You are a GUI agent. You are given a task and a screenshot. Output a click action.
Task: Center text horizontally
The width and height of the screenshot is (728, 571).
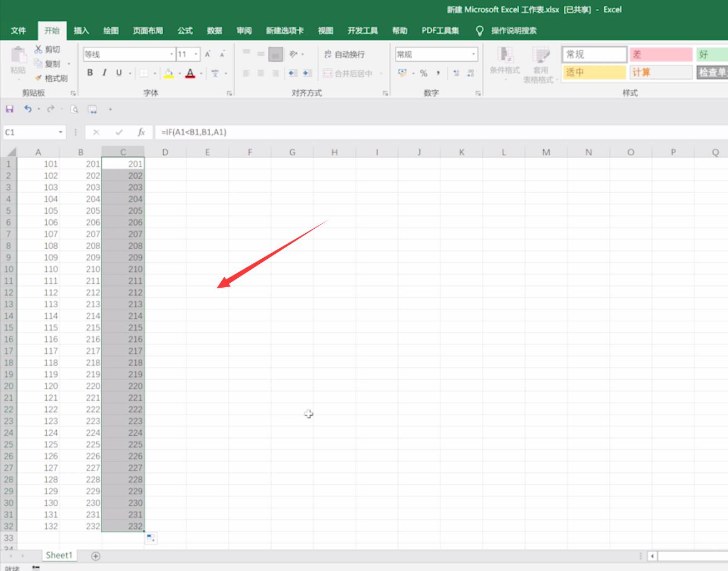[x=261, y=73]
